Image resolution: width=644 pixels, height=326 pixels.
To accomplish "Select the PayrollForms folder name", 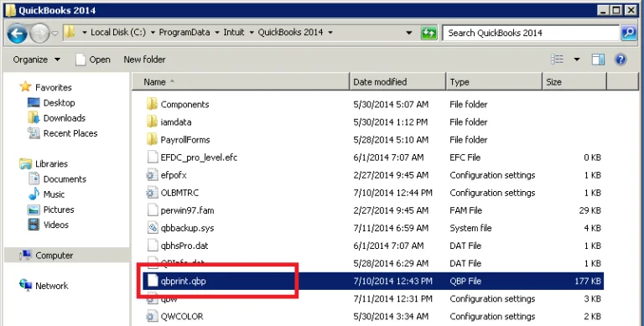I will point(185,140).
